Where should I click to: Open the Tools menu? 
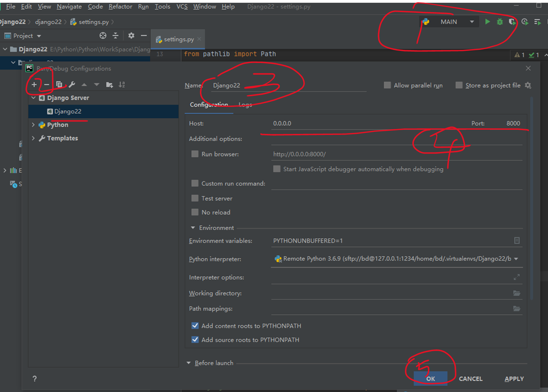click(x=162, y=7)
